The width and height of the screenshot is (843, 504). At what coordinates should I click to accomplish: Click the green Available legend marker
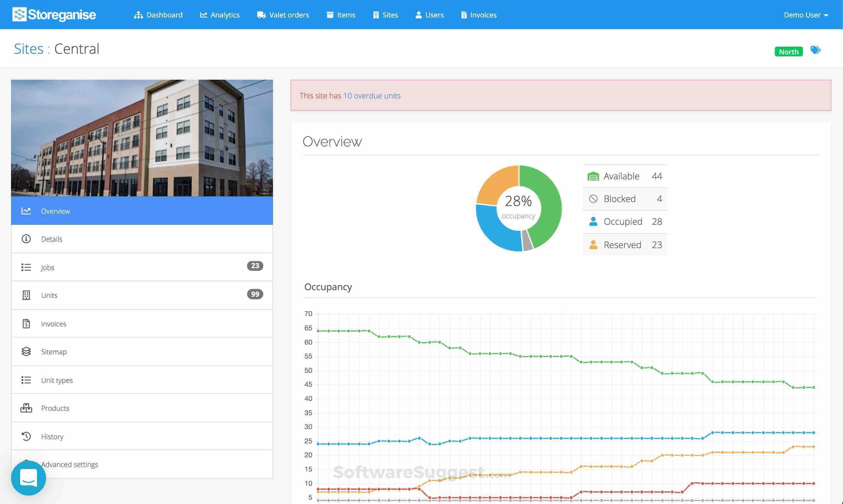pyautogui.click(x=593, y=176)
